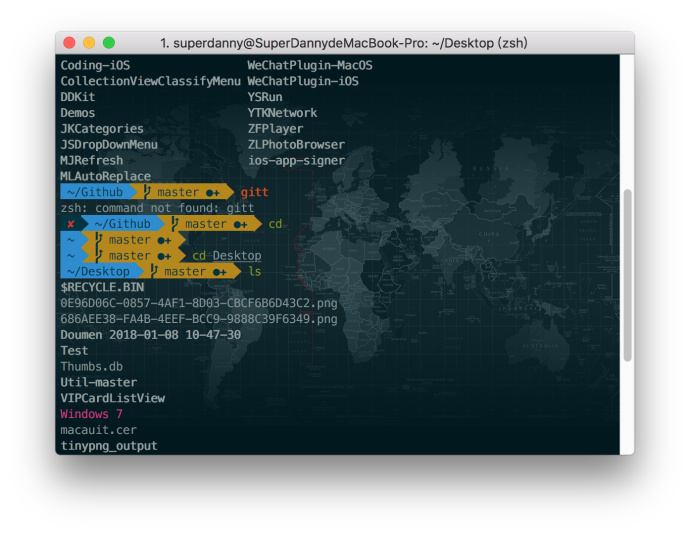Viewport: 690px width, 534px height.
Task: Click the red X error status icon
Action: click(70, 224)
